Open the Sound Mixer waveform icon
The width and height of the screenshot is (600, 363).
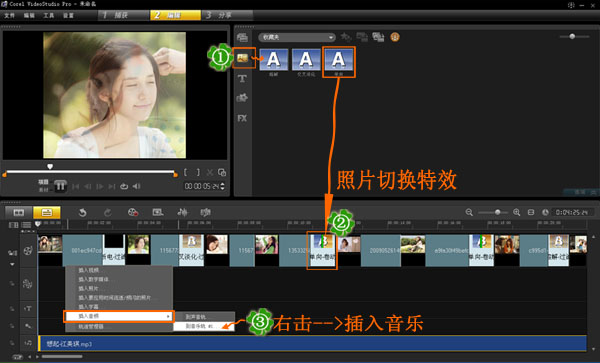(x=182, y=212)
